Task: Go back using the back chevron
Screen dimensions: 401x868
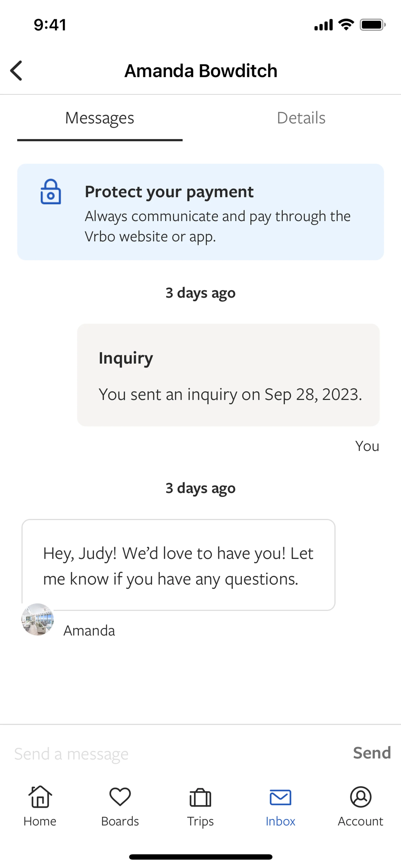Action: [16, 71]
